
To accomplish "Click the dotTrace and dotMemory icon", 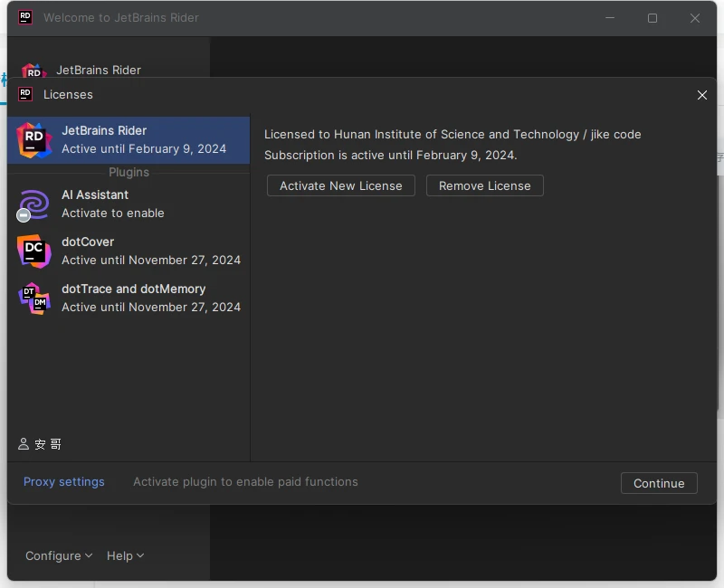I will pyautogui.click(x=34, y=298).
